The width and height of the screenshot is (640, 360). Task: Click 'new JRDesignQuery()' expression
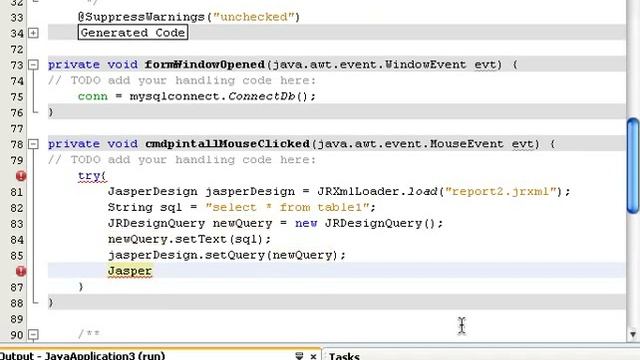(x=365, y=223)
